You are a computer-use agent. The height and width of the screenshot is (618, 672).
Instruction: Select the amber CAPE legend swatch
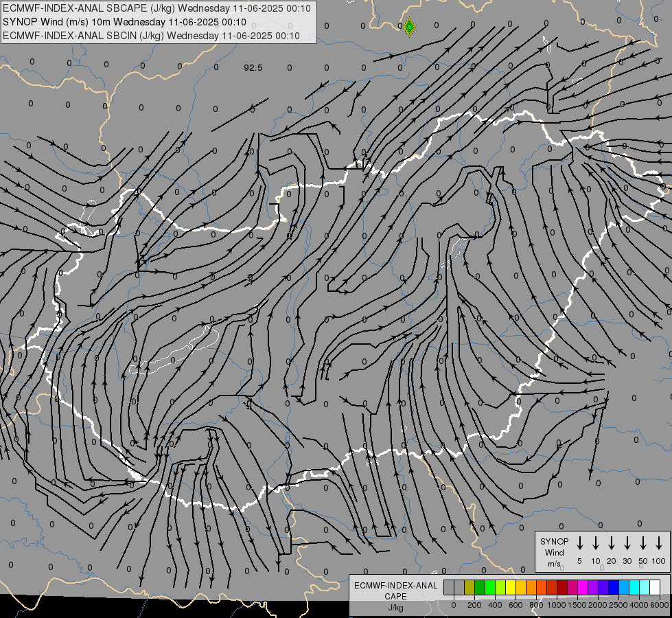pyautogui.click(x=521, y=587)
